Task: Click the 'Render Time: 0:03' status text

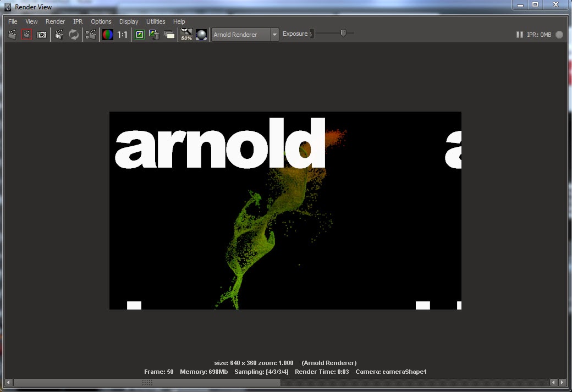Action: (x=322, y=372)
